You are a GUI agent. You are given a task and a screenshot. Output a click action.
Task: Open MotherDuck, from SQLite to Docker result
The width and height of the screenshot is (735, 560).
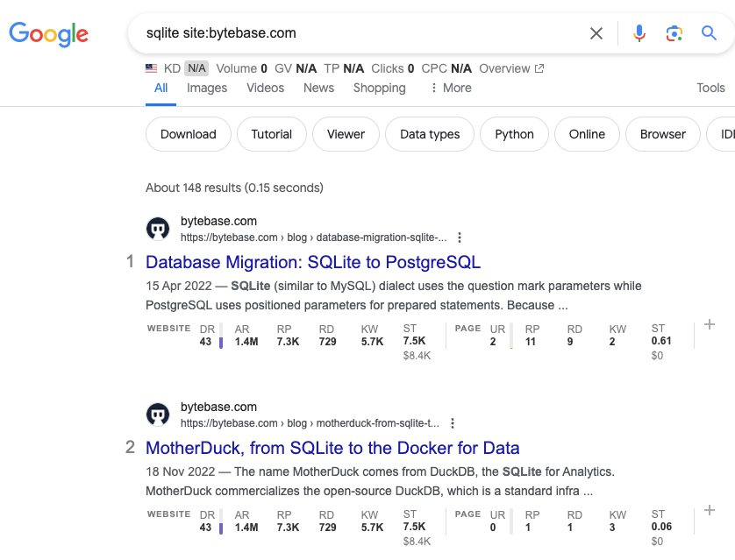coord(332,448)
